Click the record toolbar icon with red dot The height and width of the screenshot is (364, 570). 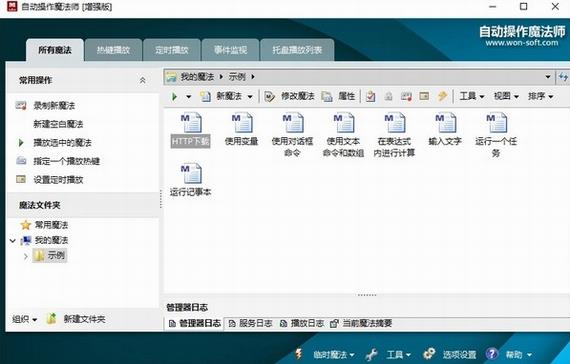(406, 96)
